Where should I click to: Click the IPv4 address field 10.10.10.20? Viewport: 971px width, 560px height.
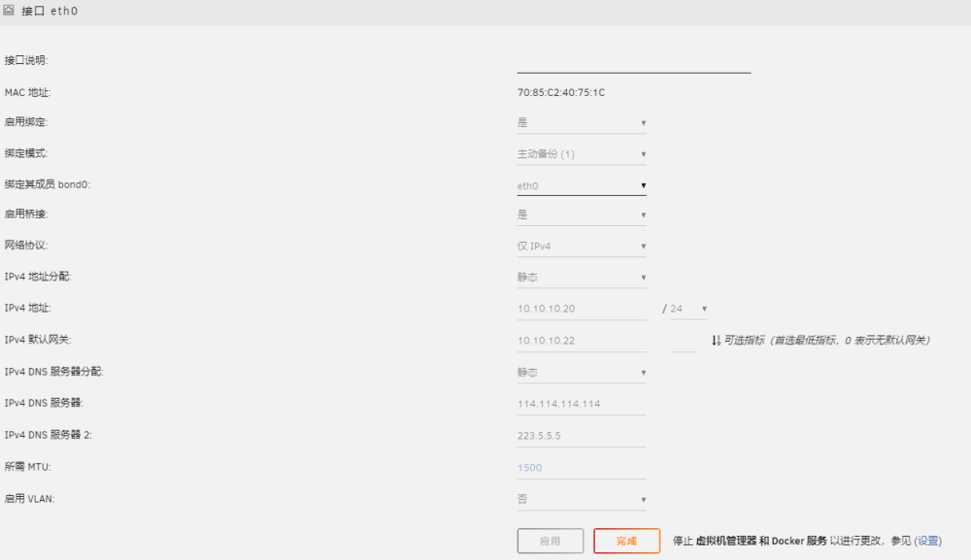click(x=582, y=309)
